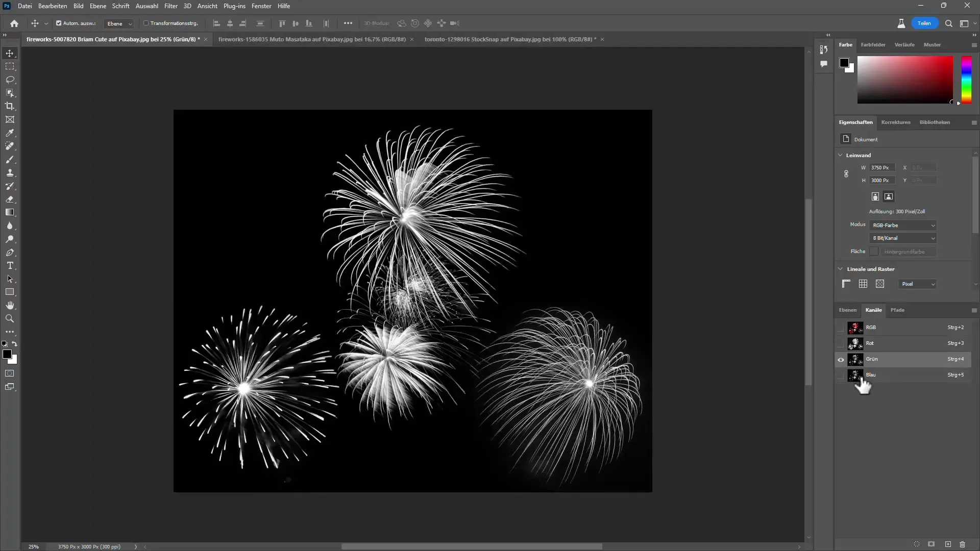Switch to the Pfade tab
The width and height of the screenshot is (980, 551).
click(x=897, y=310)
